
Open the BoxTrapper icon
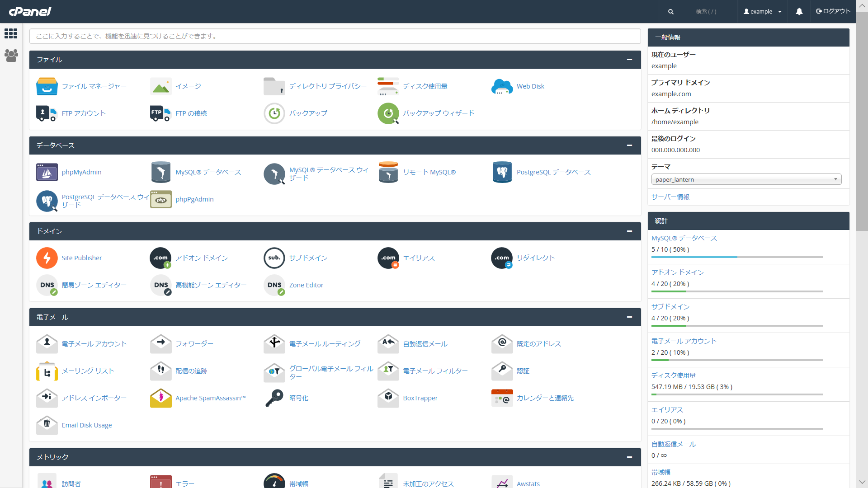click(x=388, y=398)
